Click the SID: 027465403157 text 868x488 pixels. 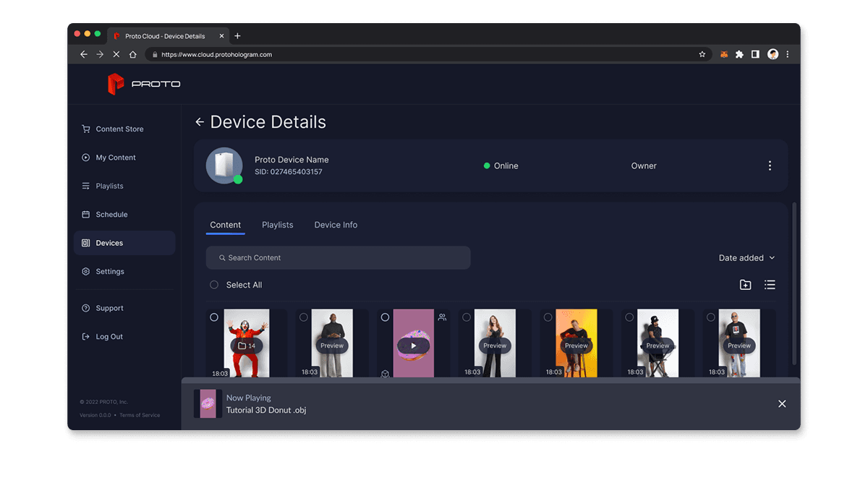click(x=289, y=172)
